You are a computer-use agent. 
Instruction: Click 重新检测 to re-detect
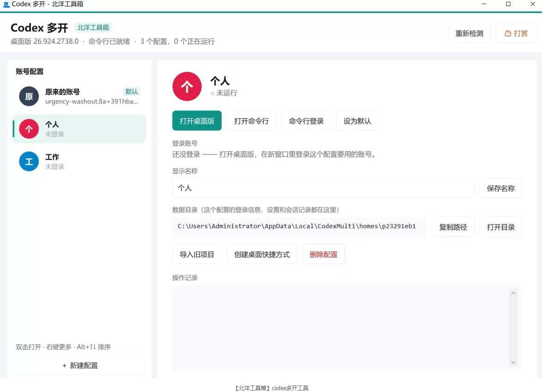(469, 34)
